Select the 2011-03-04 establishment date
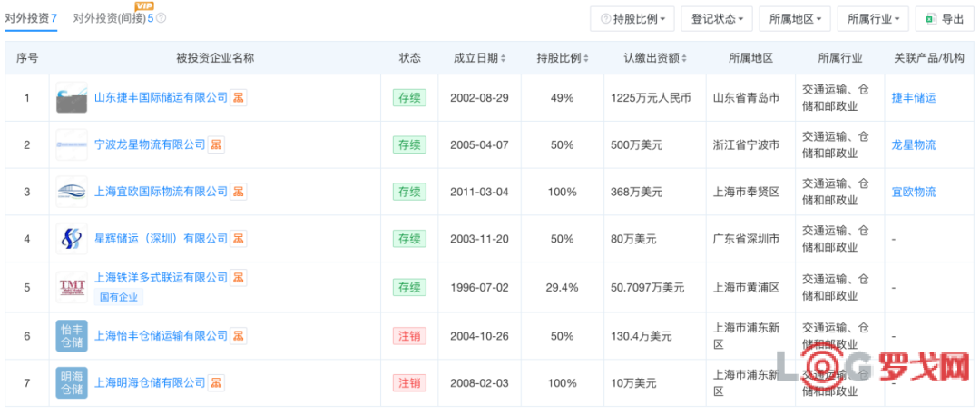 [479, 192]
